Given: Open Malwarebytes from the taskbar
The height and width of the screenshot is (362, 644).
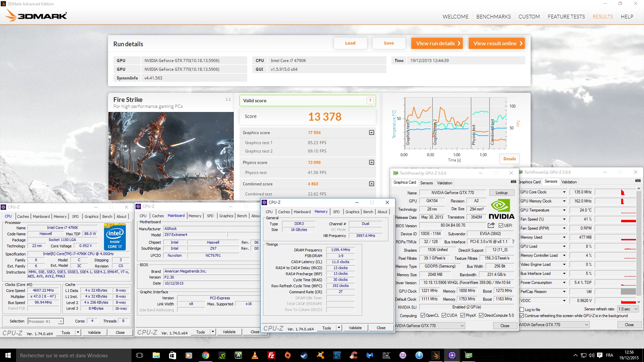Looking at the screenshot, I should point(370,355).
